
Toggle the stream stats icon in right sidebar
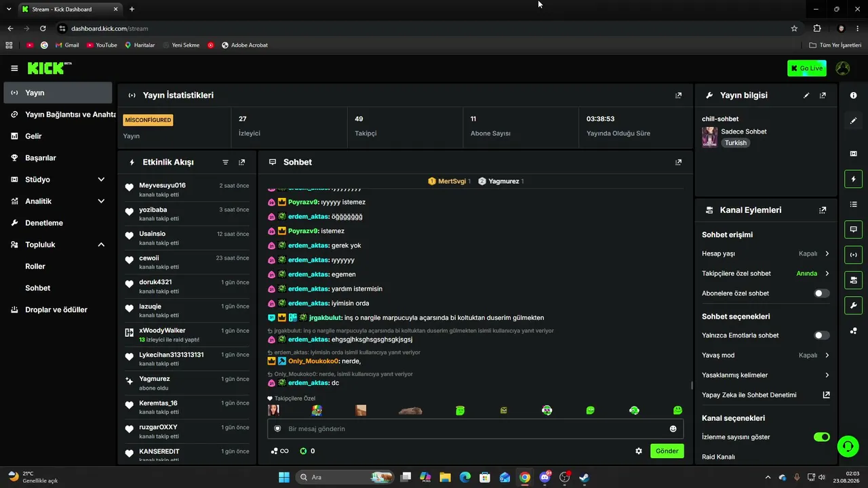click(x=853, y=255)
